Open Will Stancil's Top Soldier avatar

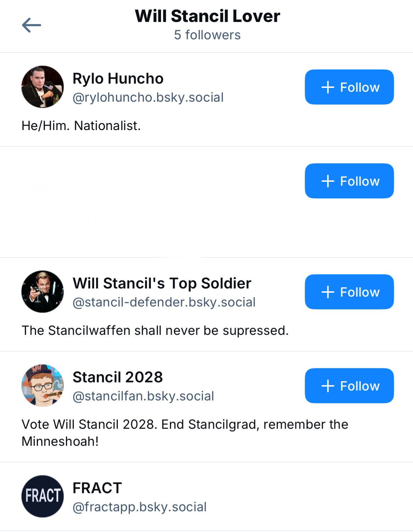tap(43, 292)
